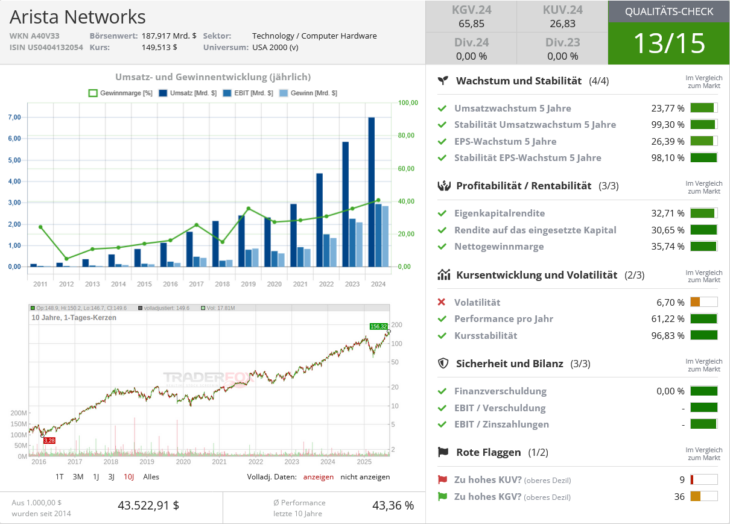Click the Zu hohes KGV orange comparison bar

(696, 497)
